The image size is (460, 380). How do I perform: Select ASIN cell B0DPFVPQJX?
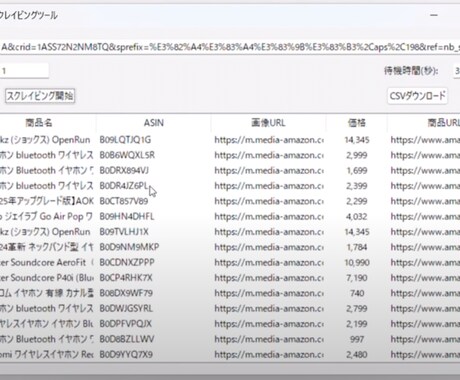coord(126,324)
